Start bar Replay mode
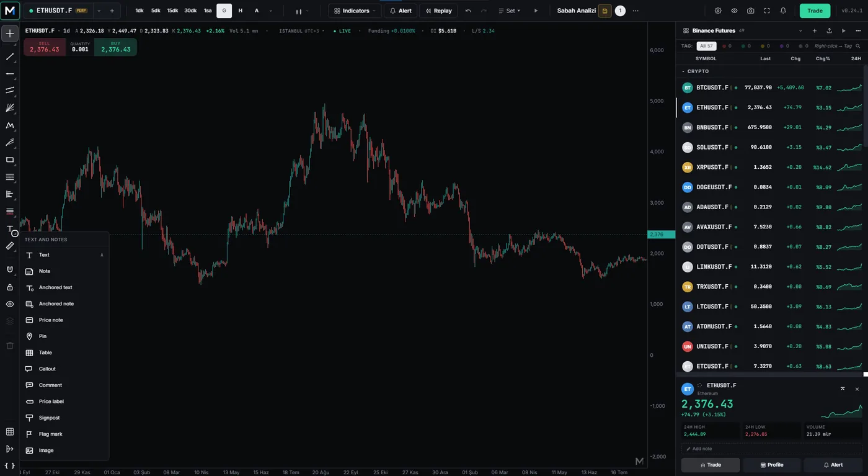The height and width of the screenshot is (476, 868). pyautogui.click(x=438, y=11)
